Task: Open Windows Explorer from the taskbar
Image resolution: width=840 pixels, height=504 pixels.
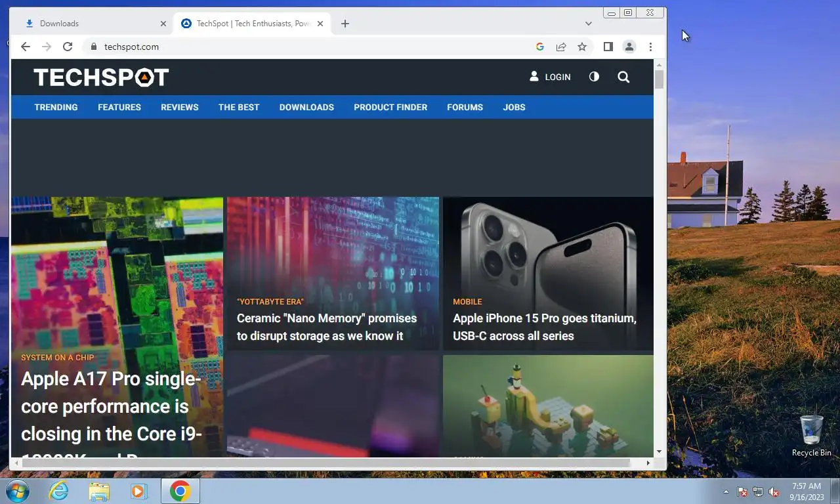Action: [x=99, y=491]
